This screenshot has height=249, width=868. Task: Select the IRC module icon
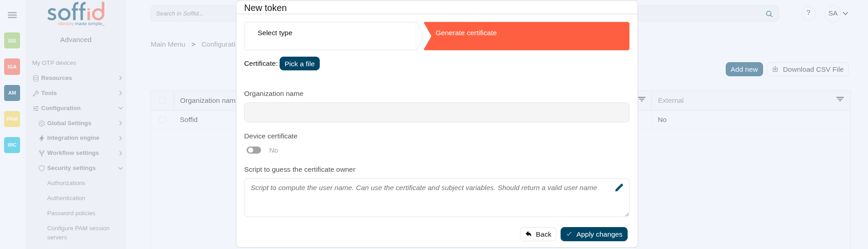point(12,145)
